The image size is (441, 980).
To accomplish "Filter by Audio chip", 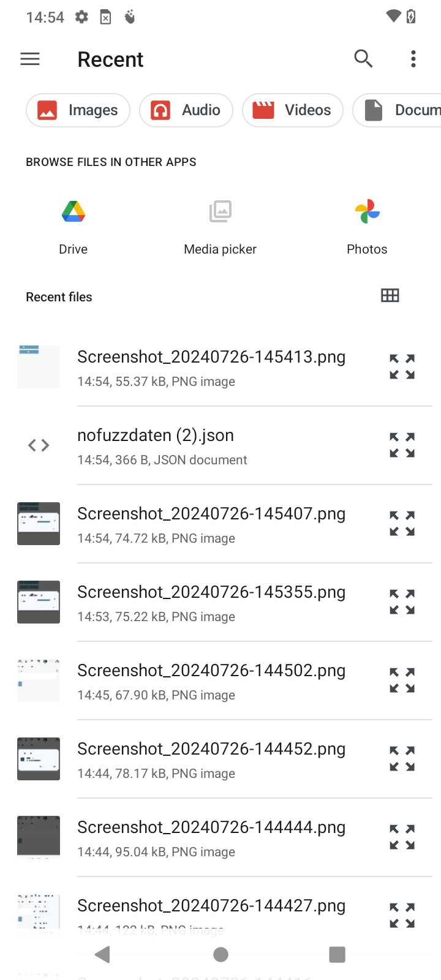I will pos(186,110).
